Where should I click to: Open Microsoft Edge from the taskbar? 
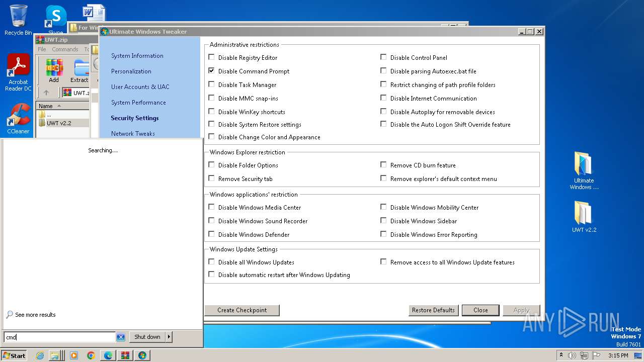point(108,355)
